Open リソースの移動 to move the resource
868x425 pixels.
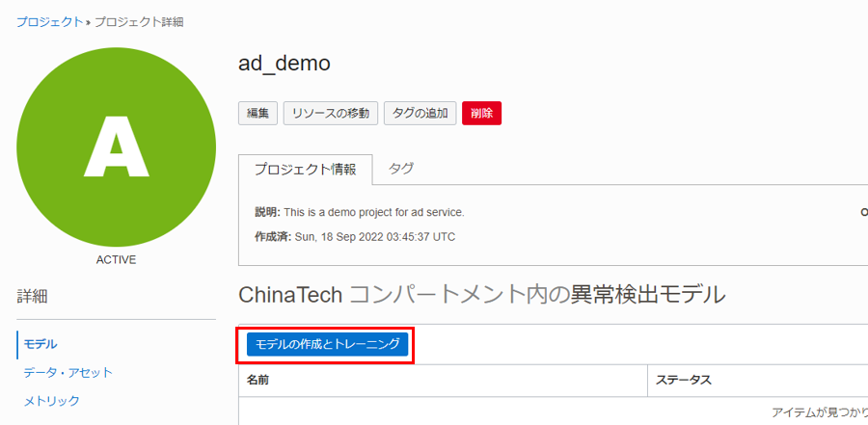[330, 113]
